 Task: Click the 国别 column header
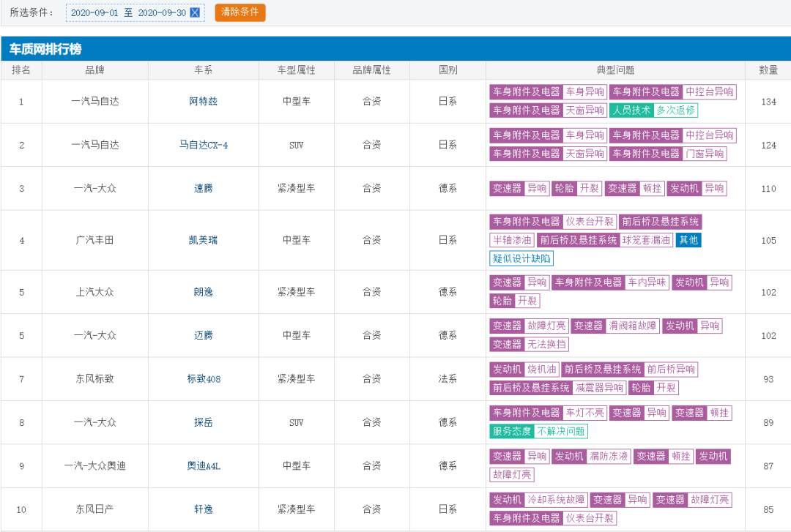pos(448,70)
